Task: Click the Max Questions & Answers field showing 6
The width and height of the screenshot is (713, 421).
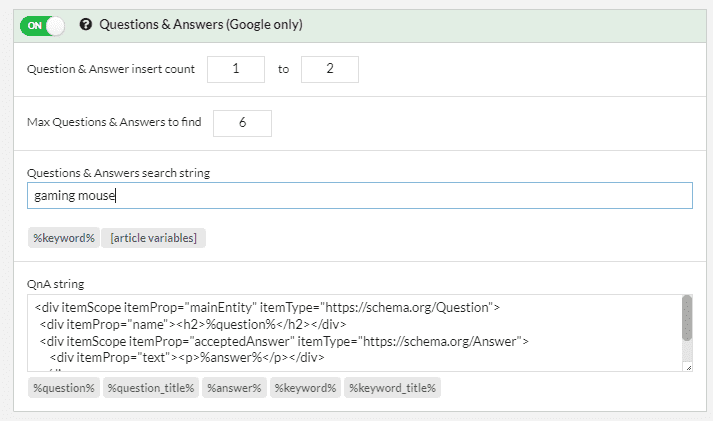Action: coord(242,123)
